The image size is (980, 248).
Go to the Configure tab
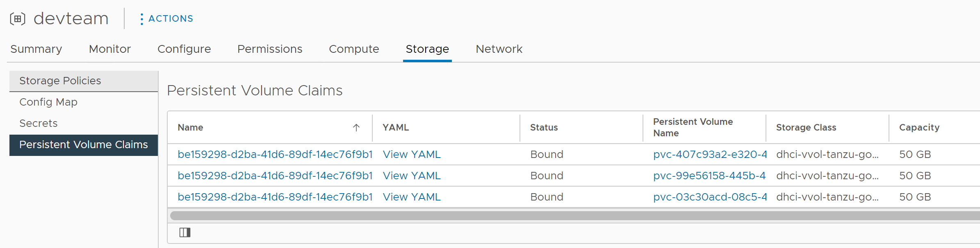184,49
